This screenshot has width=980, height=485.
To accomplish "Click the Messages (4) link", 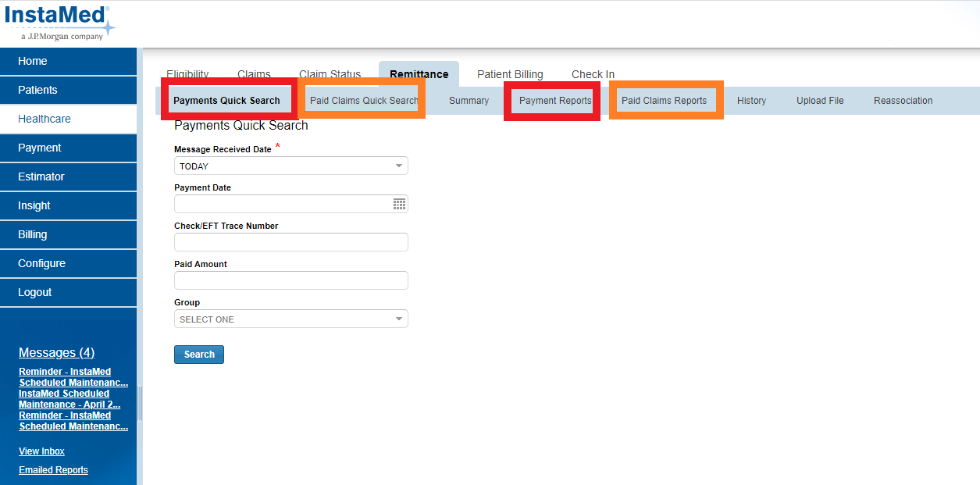I will pos(56,353).
